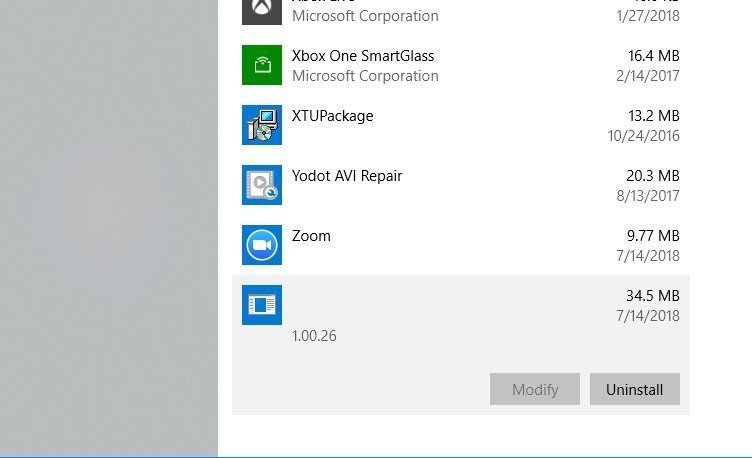Click the 1/27/2018 install date
The width and height of the screenshot is (752, 458).
(648, 16)
